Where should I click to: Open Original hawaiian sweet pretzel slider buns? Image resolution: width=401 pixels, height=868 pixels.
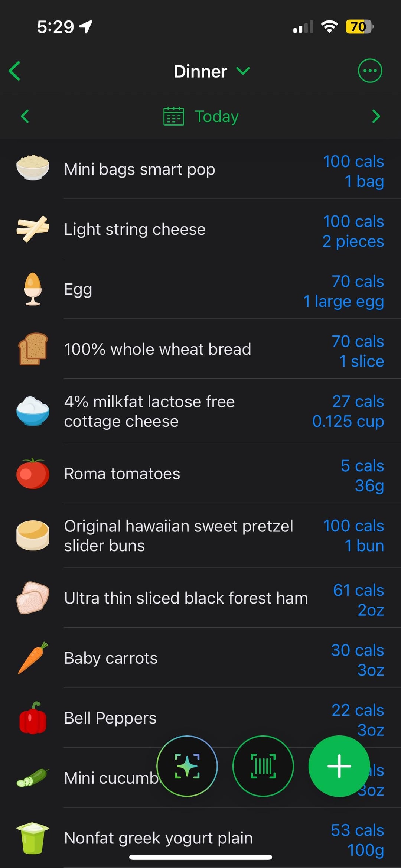click(x=178, y=536)
